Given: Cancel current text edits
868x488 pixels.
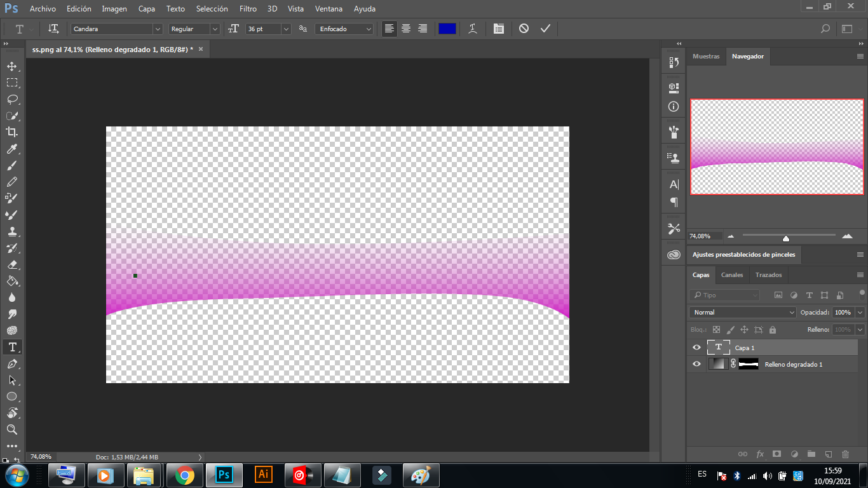Looking at the screenshot, I should pos(524,29).
